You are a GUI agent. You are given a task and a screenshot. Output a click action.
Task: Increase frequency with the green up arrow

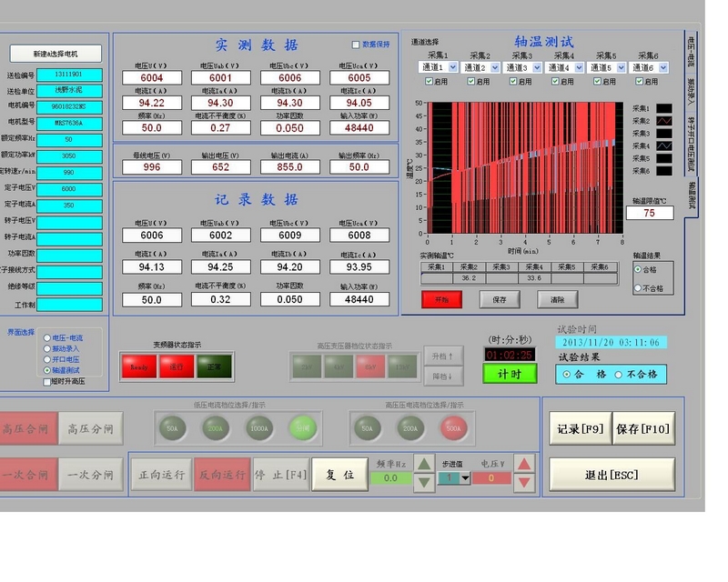click(423, 463)
